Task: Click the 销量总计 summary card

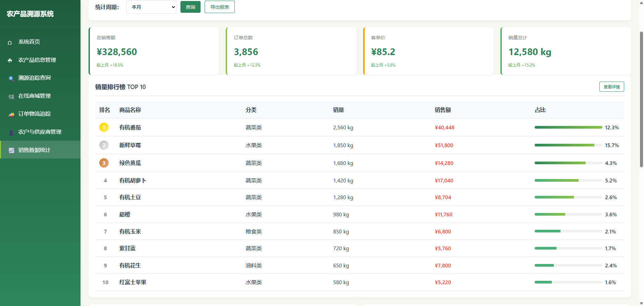Action: 566,51
